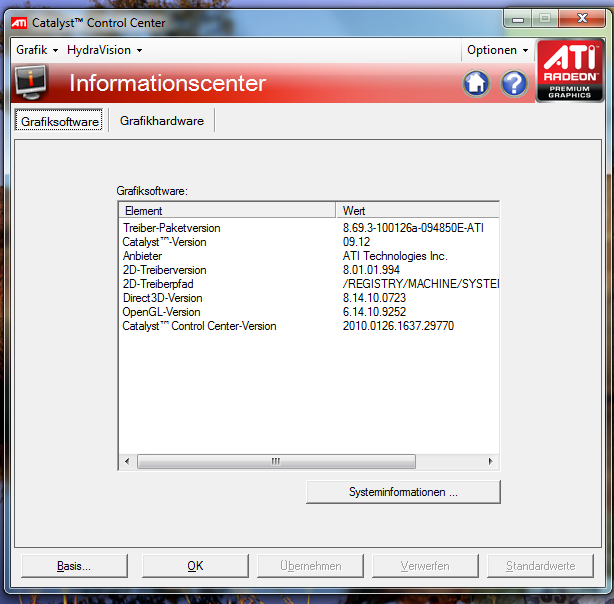Select the Treiber-Paketversion row

point(309,228)
